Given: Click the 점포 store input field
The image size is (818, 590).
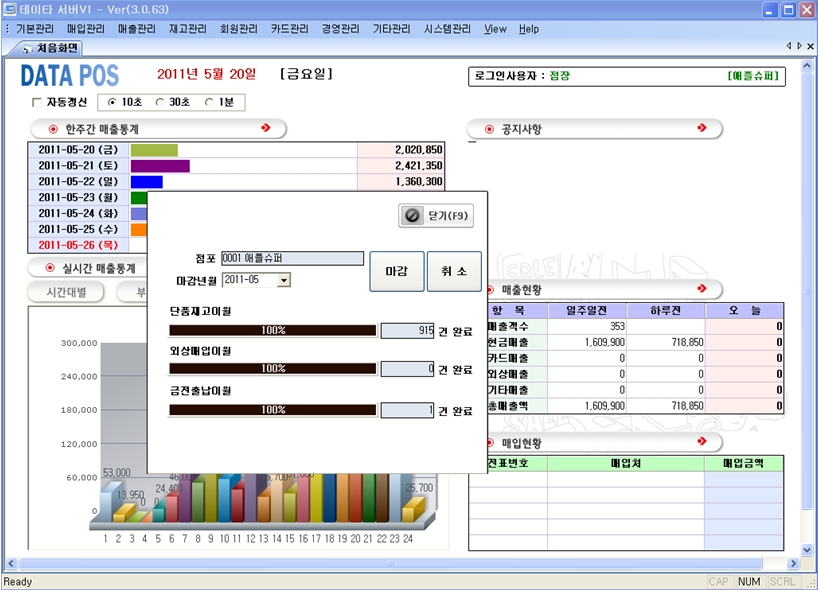Looking at the screenshot, I should click(x=292, y=258).
